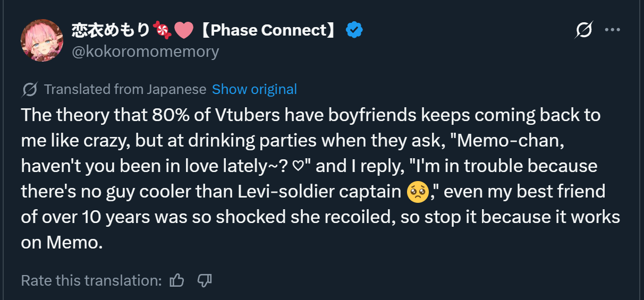Click the final line "on Memo."
Screen dimensions: 644x300
(x=61, y=243)
